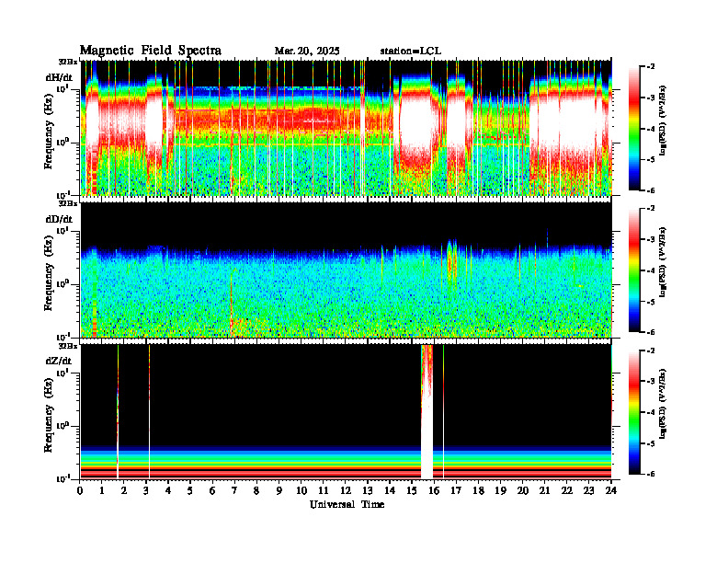Click the -3 value on the dZ/dt colorbar
The height and width of the screenshot is (563, 728).
[x=651, y=382]
